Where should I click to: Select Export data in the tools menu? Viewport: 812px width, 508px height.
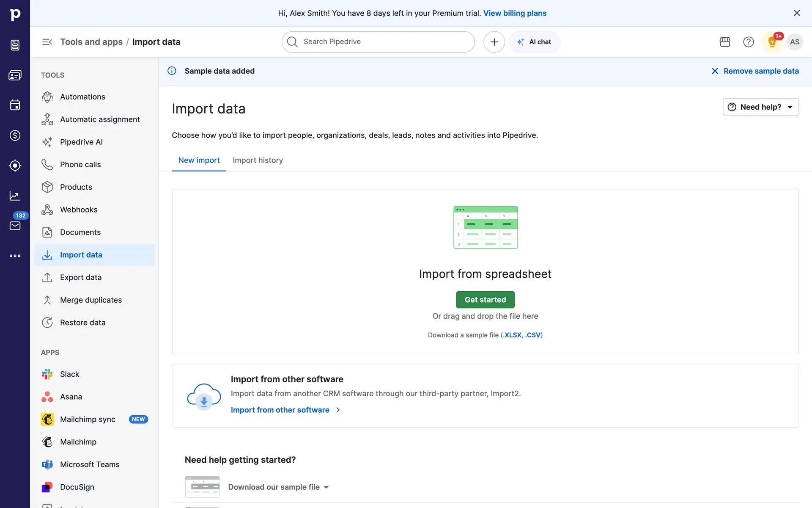81,277
